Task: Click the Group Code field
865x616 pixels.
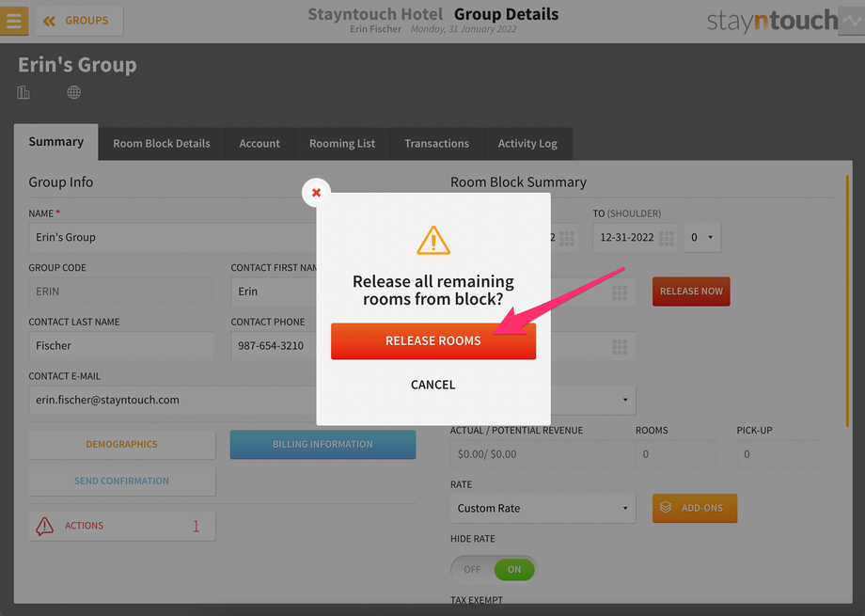Action: click(x=120, y=292)
